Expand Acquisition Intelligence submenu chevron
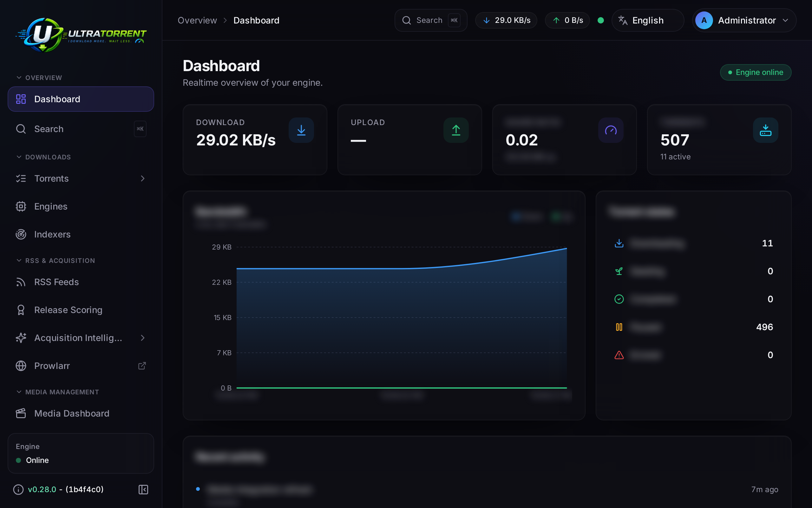Screen dimensions: 812x508 (143, 338)
